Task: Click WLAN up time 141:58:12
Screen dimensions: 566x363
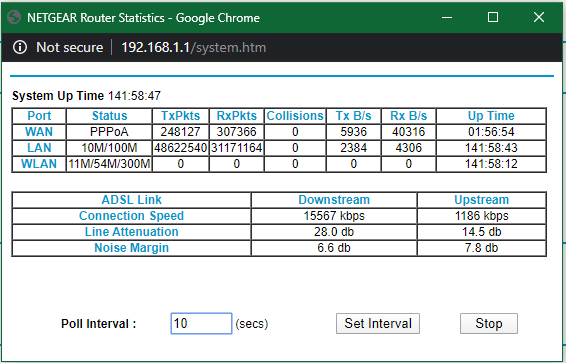Action: 491,164
